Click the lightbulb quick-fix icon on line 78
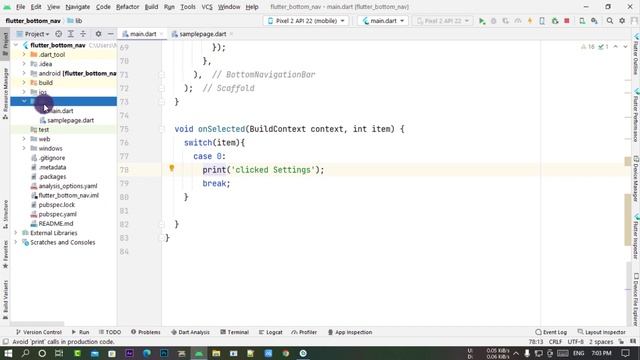Screen dimensions: 640x360 (172, 168)
